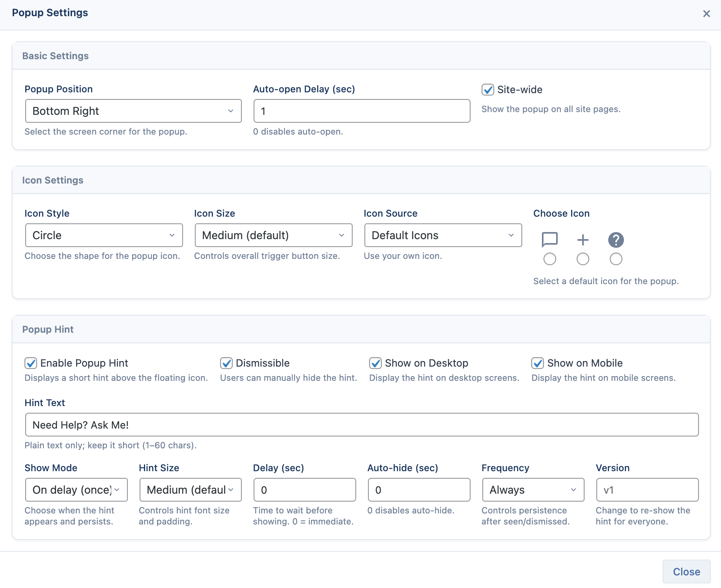Click the plus sign icon option
Viewport: 721px width, 588px height.
[x=583, y=240]
